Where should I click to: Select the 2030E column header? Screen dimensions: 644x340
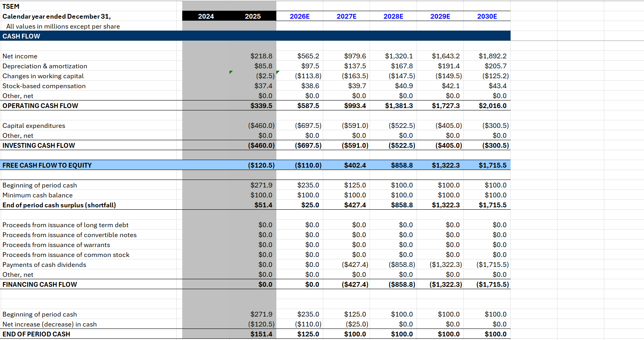(487, 16)
